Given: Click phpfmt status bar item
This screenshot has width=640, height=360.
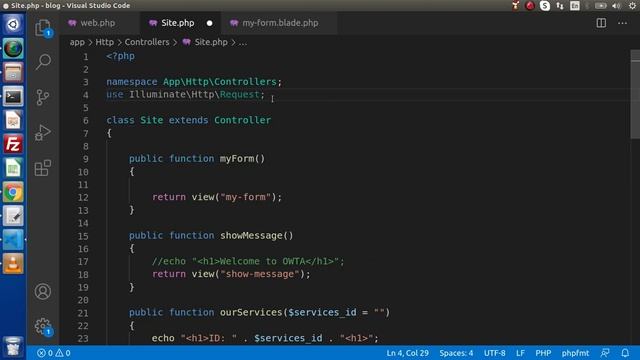Looking at the screenshot, I should (575, 353).
